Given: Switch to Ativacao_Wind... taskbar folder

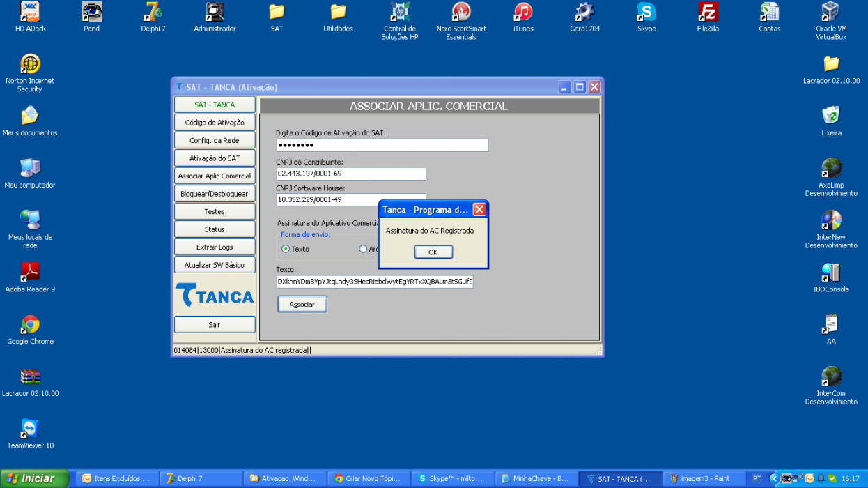Looking at the screenshot, I should tap(285, 478).
